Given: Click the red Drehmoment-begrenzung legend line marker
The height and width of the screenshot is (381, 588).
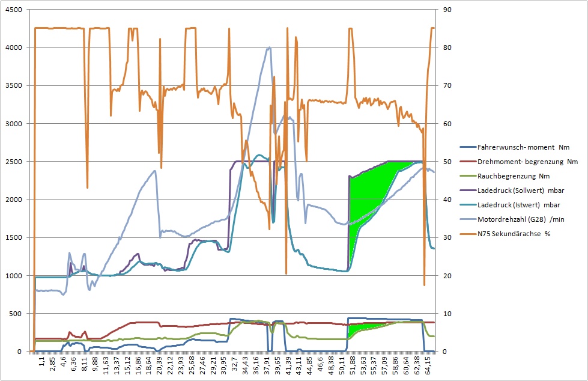Looking at the screenshot, I should click(468, 162).
